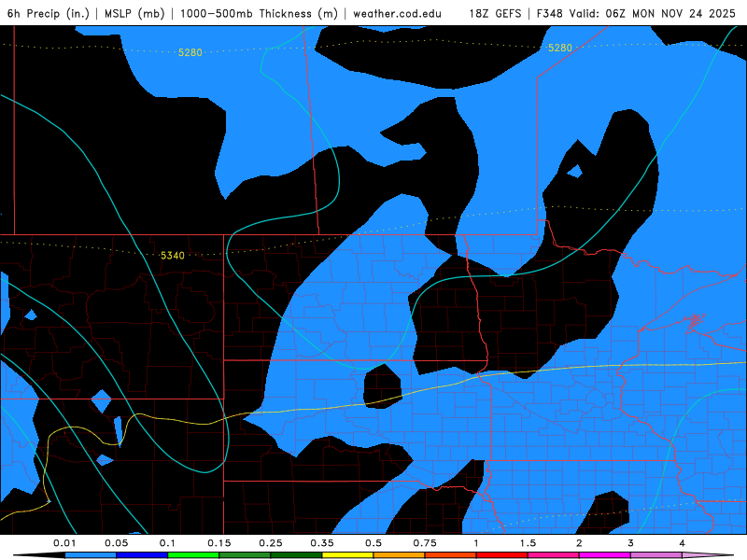The height and width of the screenshot is (560, 747).
Task: Click the dark blue 0.05–0.1 legend swatch
Action: pyautogui.click(x=142, y=555)
